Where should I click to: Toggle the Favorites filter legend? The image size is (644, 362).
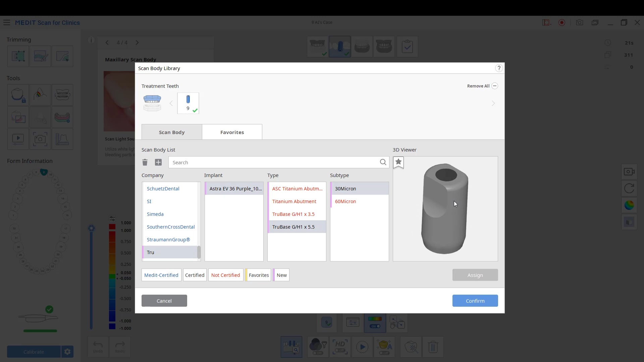point(258,275)
